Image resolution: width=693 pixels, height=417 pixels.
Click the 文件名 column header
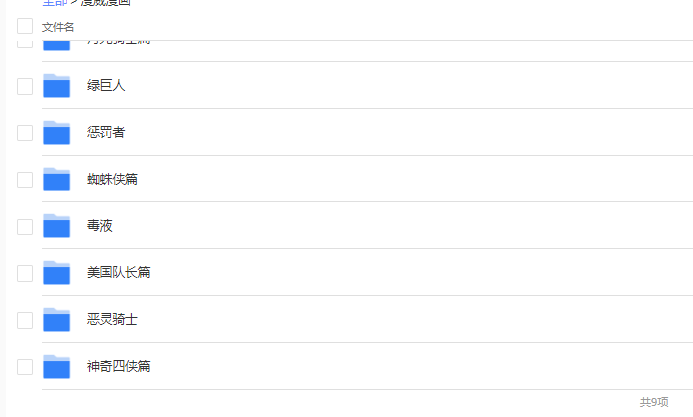(x=58, y=27)
